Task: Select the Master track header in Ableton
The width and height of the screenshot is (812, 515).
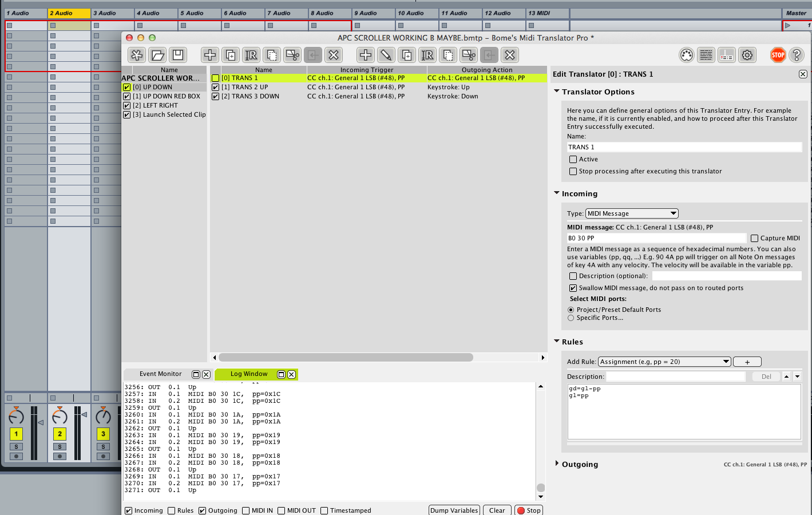Action: (x=797, y=13)
